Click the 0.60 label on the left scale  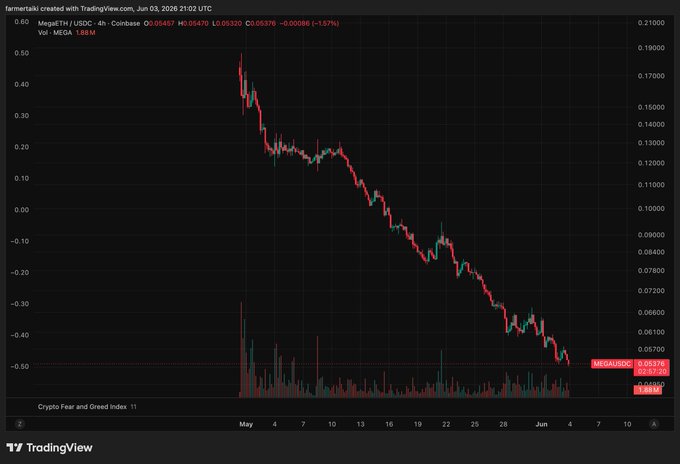tap(22, 22)
